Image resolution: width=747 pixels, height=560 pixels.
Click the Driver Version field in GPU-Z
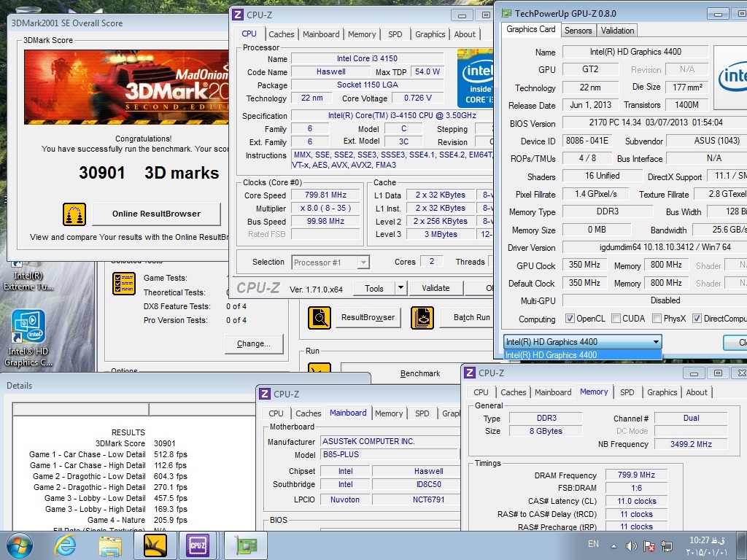[654, 247]
